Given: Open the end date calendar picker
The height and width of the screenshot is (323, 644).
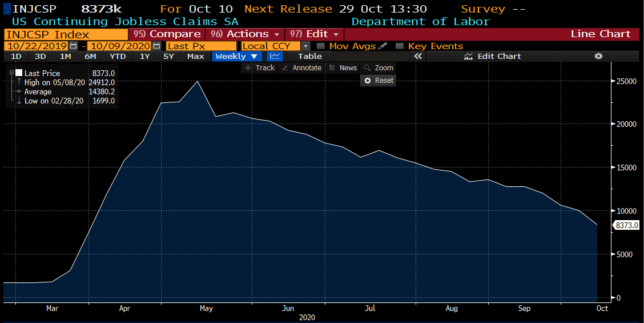Looking at the screenshot, I should click(x=156, y=46).
